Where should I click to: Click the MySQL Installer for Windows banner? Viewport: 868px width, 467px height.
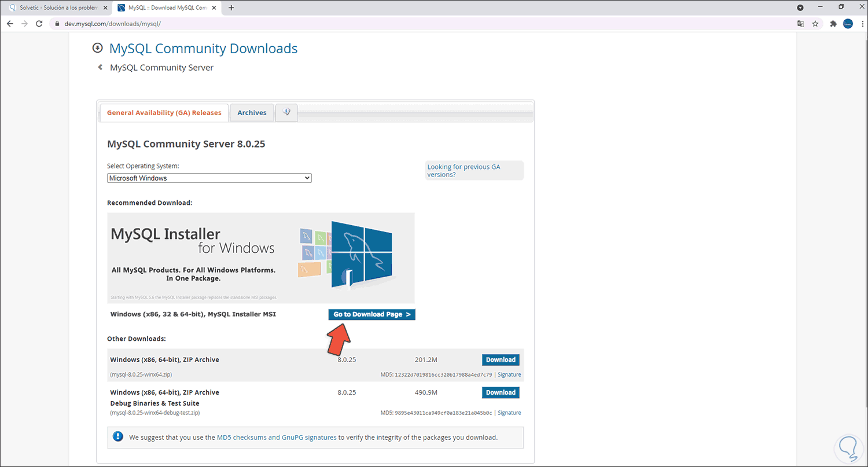click(261, 258)
